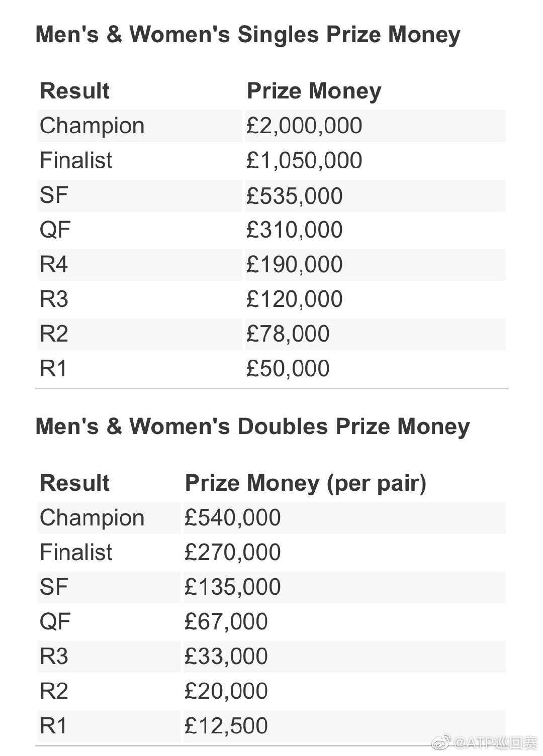Click the @ATP watermark text
The height and width of the screenshot is (756, 543).
click(495, 742)
